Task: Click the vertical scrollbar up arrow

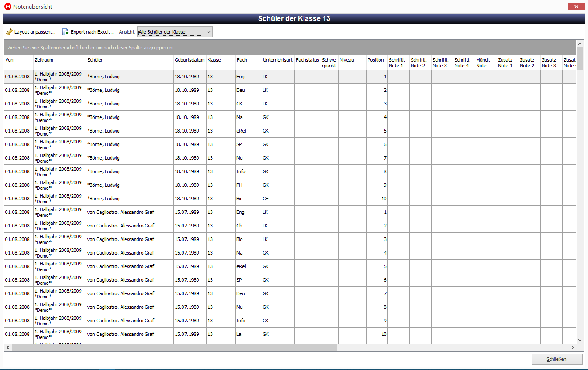Action: [x=580, y=44]
